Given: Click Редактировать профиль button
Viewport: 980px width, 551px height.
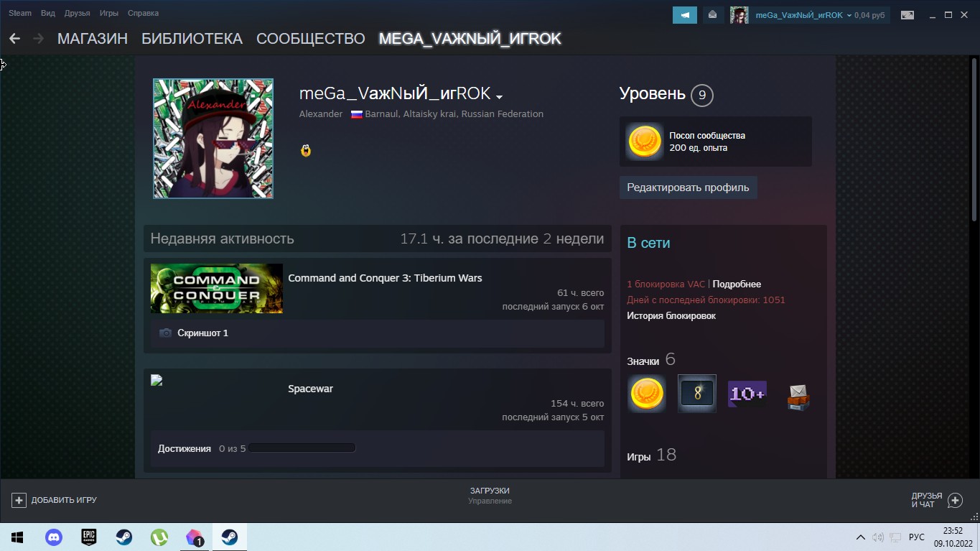Looking at the screenshot, I should (688, 187).
